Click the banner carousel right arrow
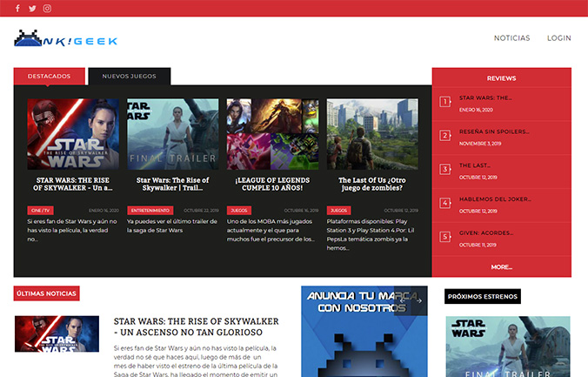The width and height of the screenshot is (588, 377). pyautogui.click(x=419, y=300)
